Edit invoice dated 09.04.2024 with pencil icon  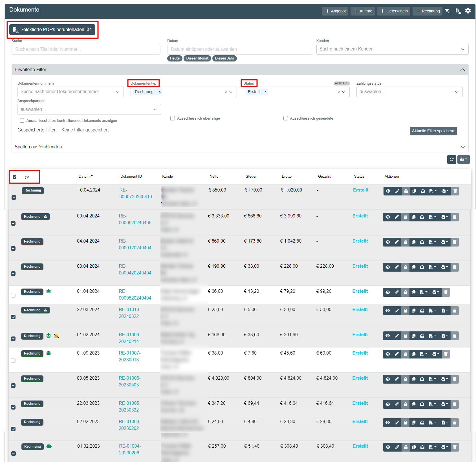click(x=397, y=217)
